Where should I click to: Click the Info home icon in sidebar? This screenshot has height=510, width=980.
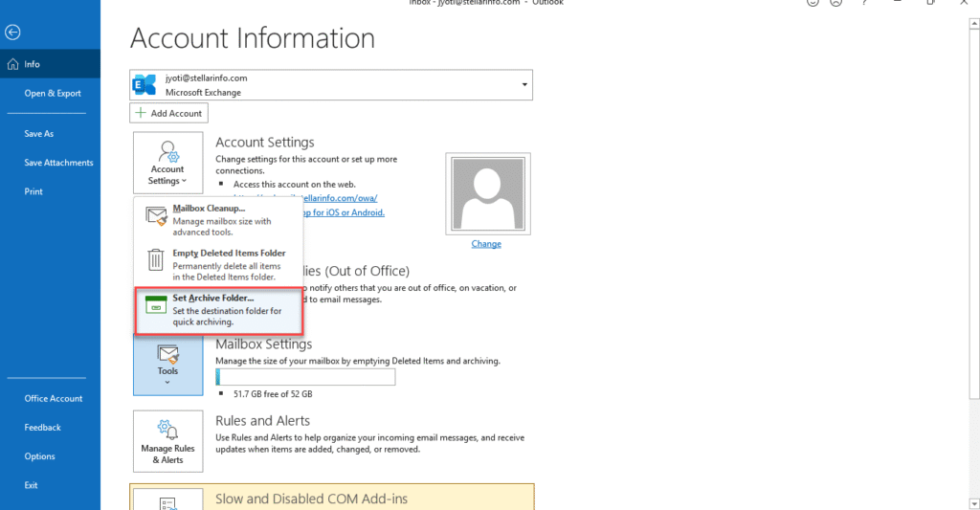coord(12,65)
